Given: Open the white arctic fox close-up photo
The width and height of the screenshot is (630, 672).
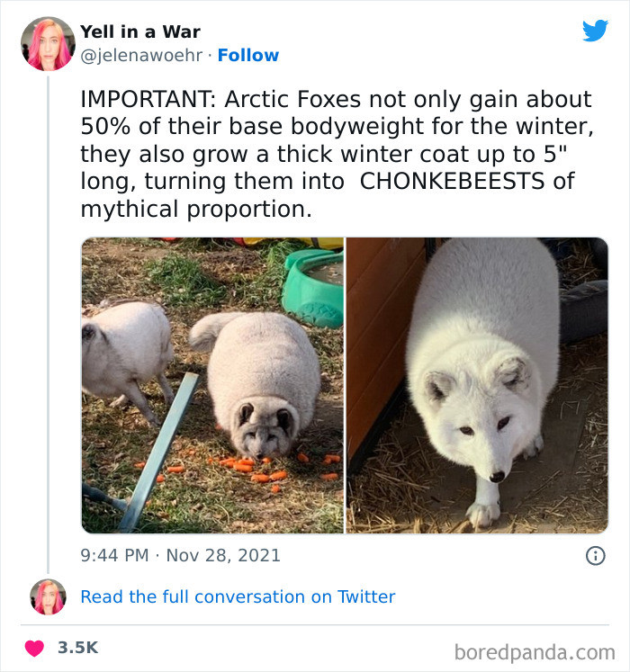Looking at the screenshot, I should [477, 385].
